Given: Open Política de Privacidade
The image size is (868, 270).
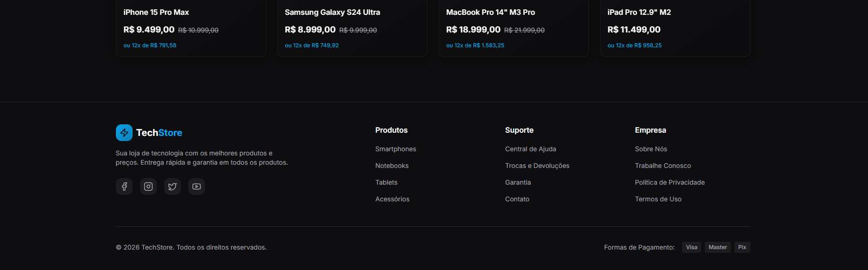Looking at the screenshot, I should [x=670, y=182].
